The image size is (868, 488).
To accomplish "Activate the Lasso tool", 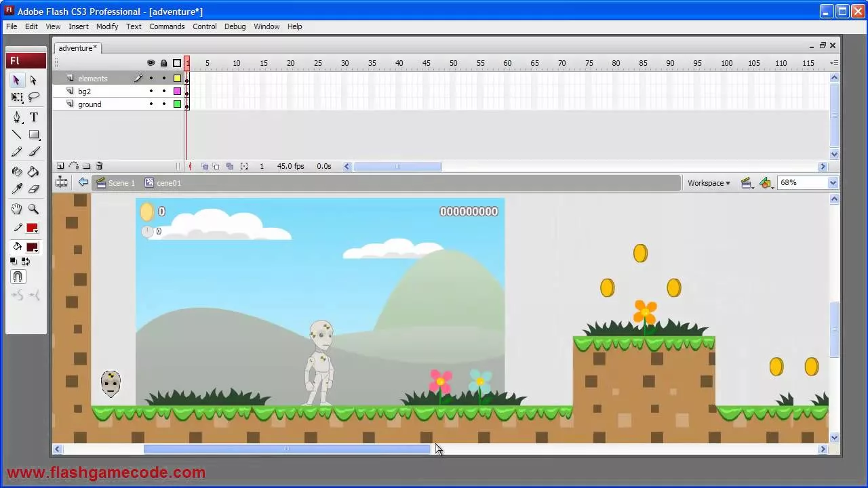I will pos(33,97).
